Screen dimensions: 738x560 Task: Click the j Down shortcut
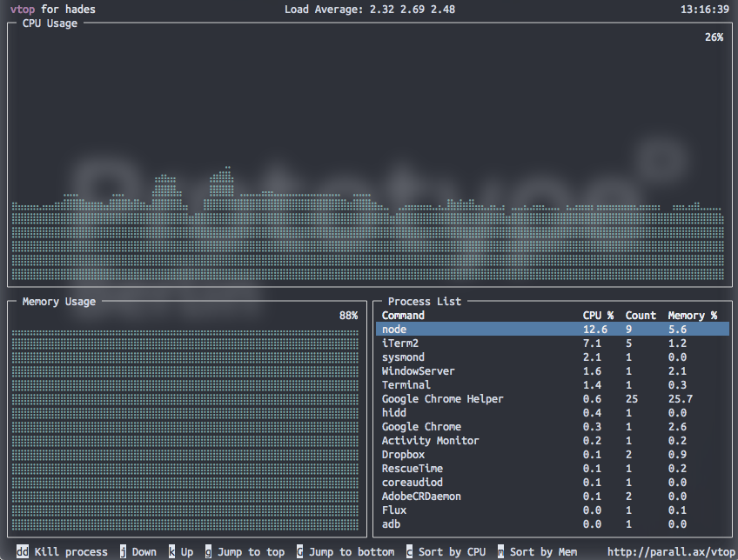pyautogui.click(x=138, y=552)
